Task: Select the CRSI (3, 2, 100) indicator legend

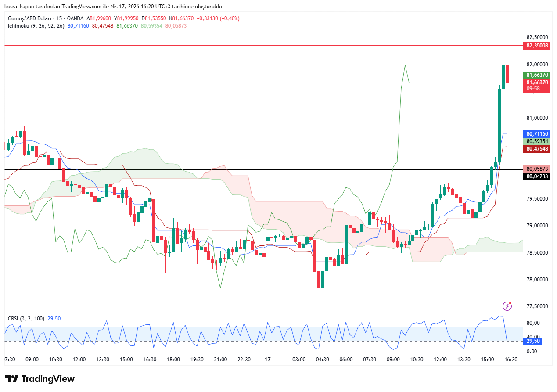Action: tap(26, 319)
